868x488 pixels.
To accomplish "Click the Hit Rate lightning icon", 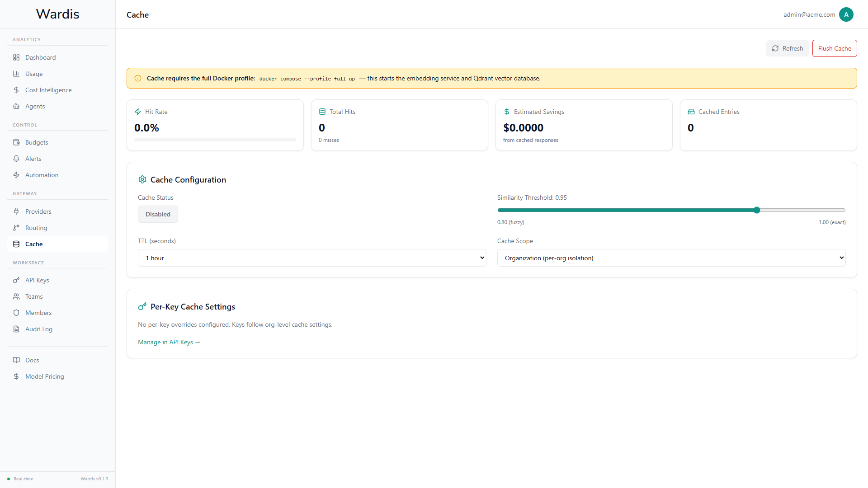I will (x=138, y=112).
